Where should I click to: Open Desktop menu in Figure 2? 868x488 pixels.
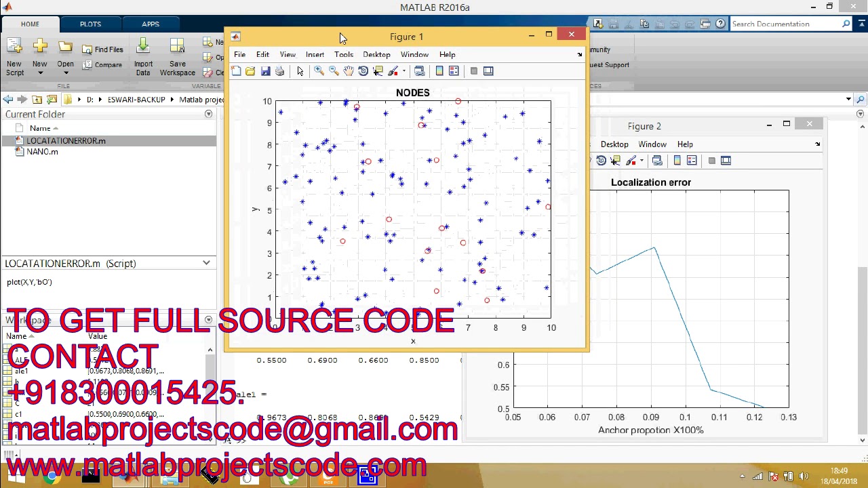pos(614,144)
